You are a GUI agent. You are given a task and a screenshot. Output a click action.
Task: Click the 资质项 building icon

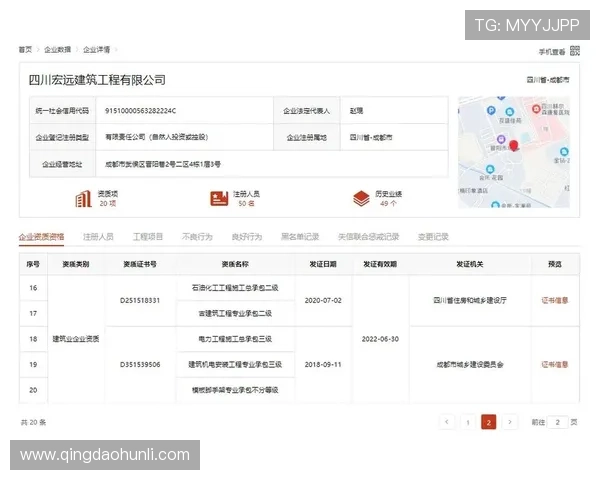tap(83, 199)
